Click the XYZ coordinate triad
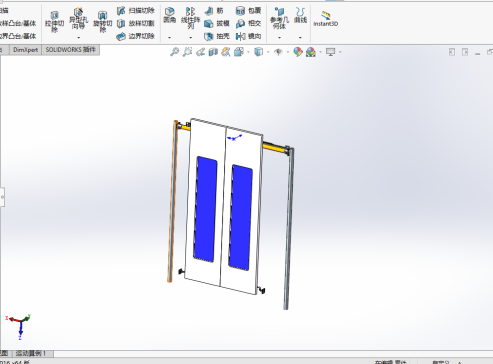Image resolution: width=493 pixels, height=364 pixels. (19, 326)
